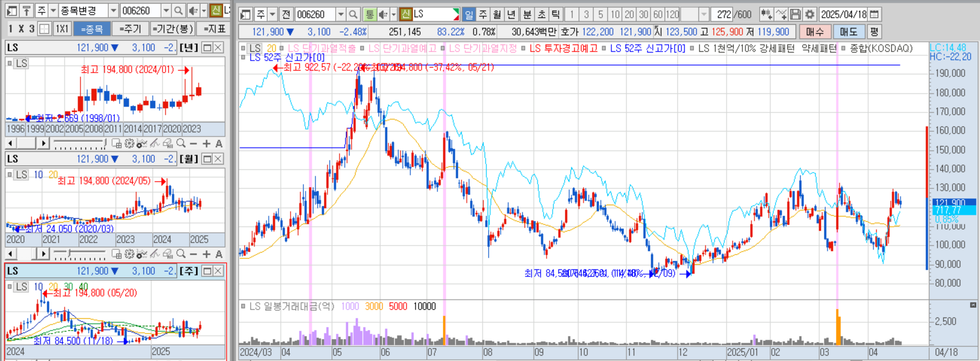Click the stock search magnifier in main chart toolbar
Viewport: 980px width, 361px height.
tap(353, 15)
